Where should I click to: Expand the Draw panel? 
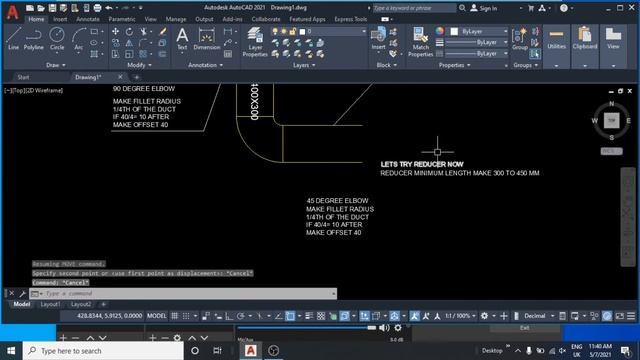(x=56, y=65)
